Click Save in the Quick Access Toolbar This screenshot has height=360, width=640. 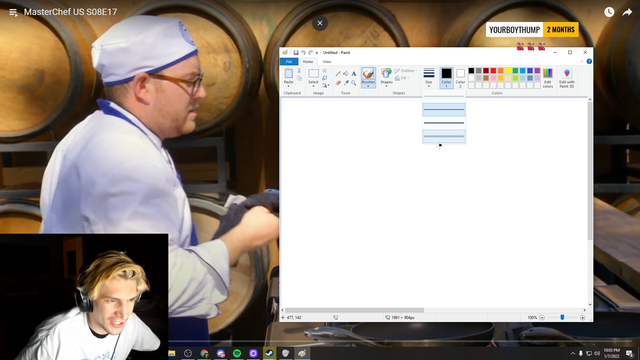click(x=296, y=53)
